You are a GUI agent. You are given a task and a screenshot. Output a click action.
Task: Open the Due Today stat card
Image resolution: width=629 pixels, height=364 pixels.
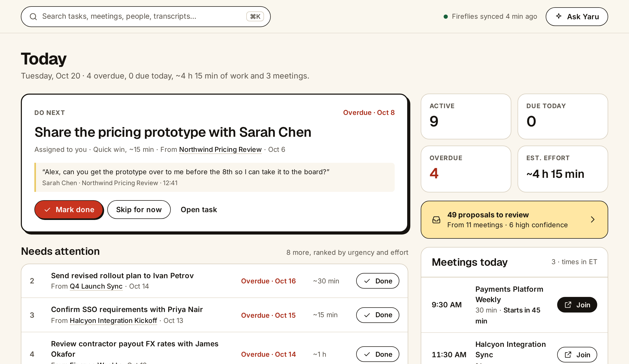(x=563, y=116)
